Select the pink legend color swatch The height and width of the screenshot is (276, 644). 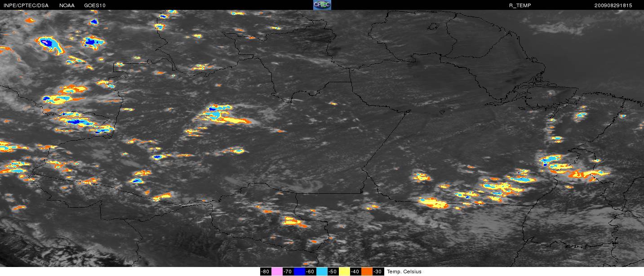pyautogui.click(x=277, y=272)
